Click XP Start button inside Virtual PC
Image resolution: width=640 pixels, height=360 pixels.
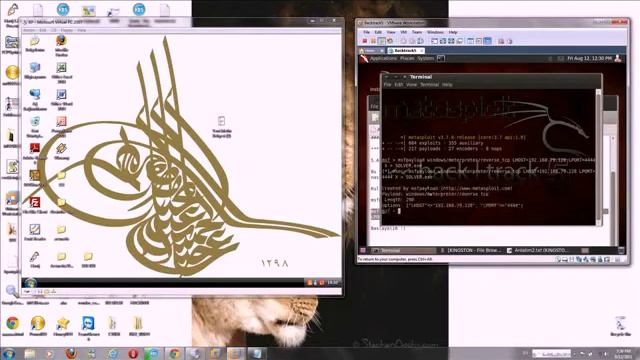coord(30,282)
